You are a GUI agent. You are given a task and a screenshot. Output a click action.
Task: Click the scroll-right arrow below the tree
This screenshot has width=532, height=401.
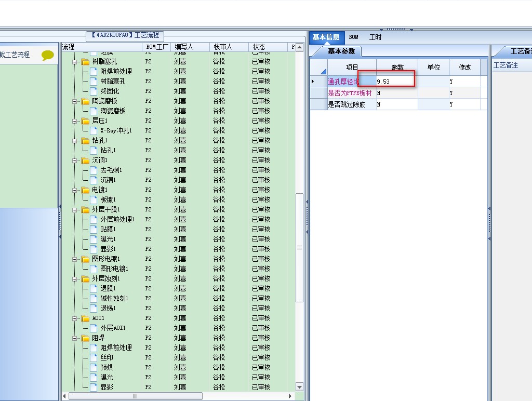point(290,396)
